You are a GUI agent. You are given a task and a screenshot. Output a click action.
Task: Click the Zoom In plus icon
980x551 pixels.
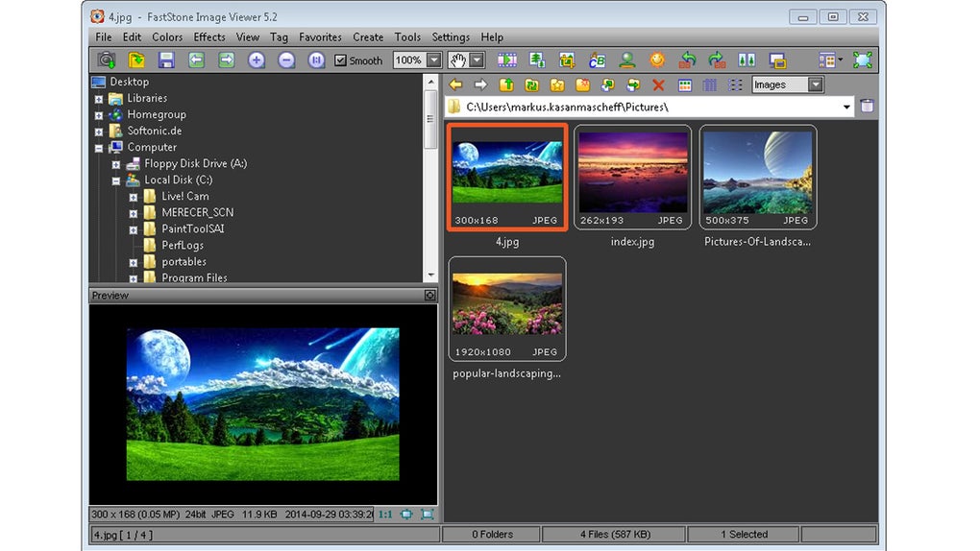coord(257,60)
